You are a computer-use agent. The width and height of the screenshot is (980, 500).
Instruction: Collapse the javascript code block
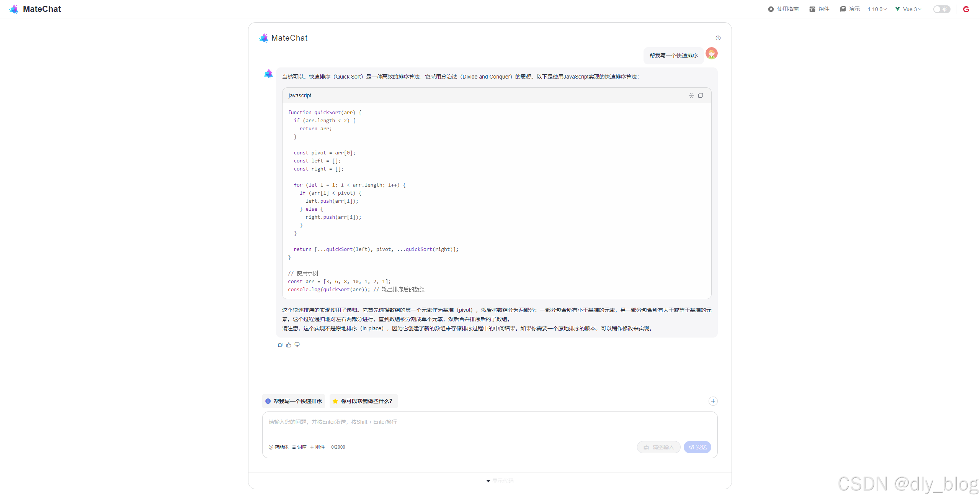pos(691,95)
